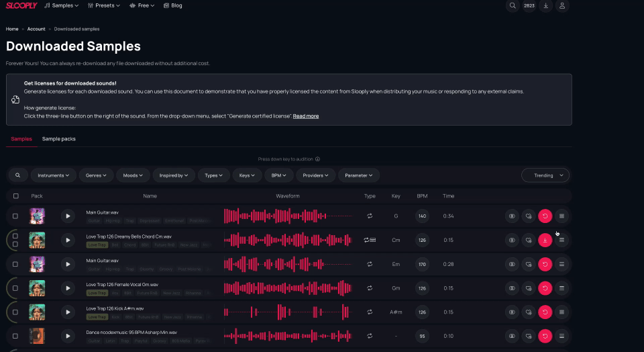Toggle the select-all checkbox in table header

15,196
